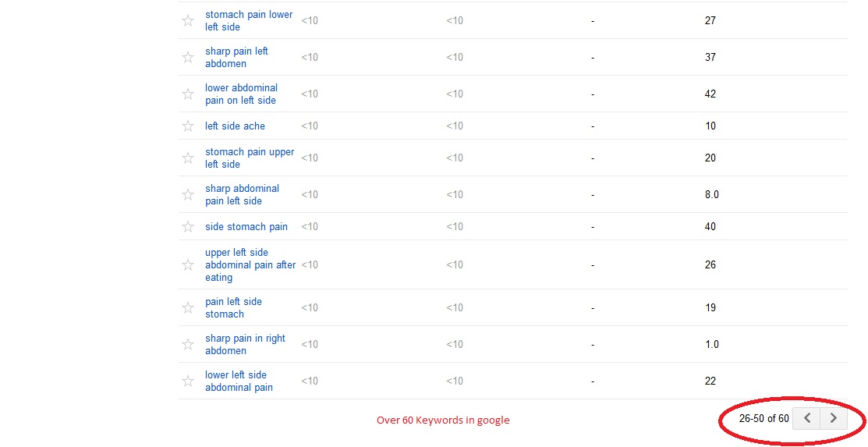This screenshot has height=447, width=868.
Task: Click the '26-50 of 60' page indicator
Action: point(763,418)
